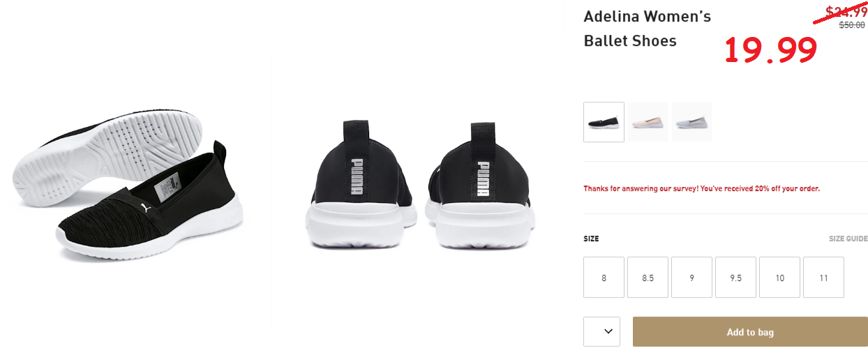Click the 20% off survey discount message
868x357 pixels.
coord(701,188)
